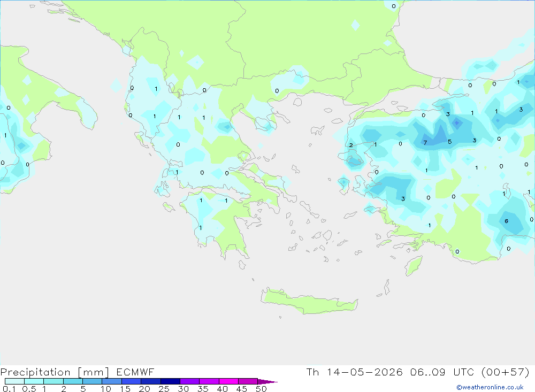
Task: Pick the 10–15 mm legend color swatch
Action: pos(112,381)
